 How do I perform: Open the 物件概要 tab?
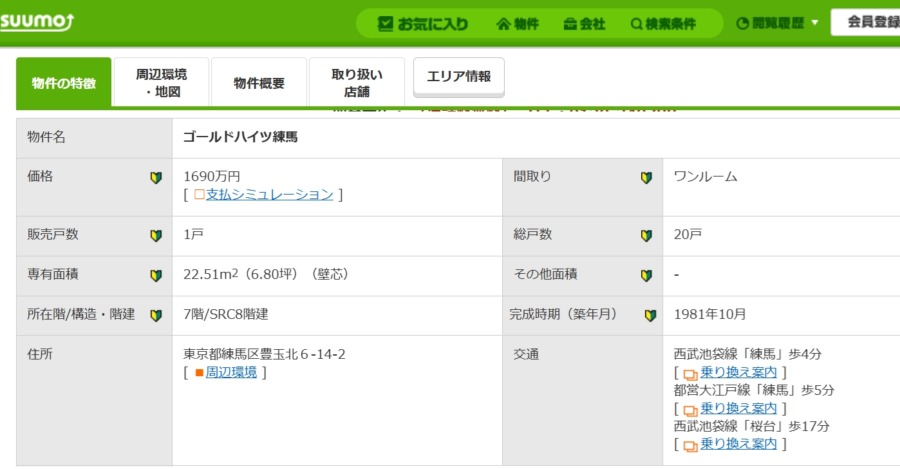pyautogui.click(x=259, y=83)
